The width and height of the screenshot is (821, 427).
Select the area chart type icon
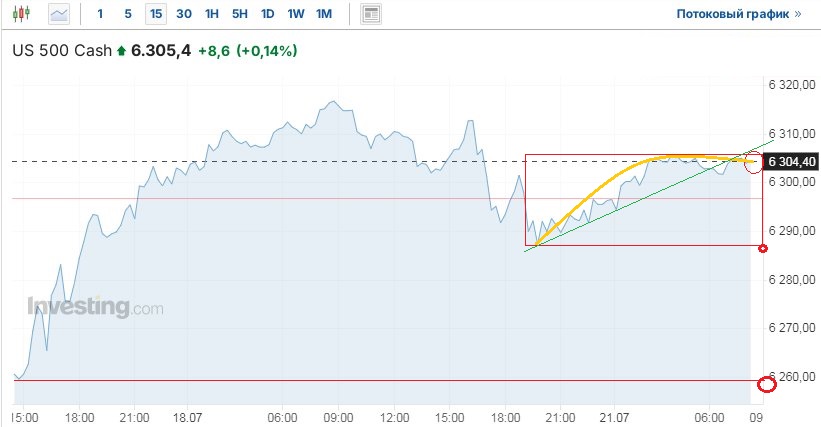click(60, 14)
